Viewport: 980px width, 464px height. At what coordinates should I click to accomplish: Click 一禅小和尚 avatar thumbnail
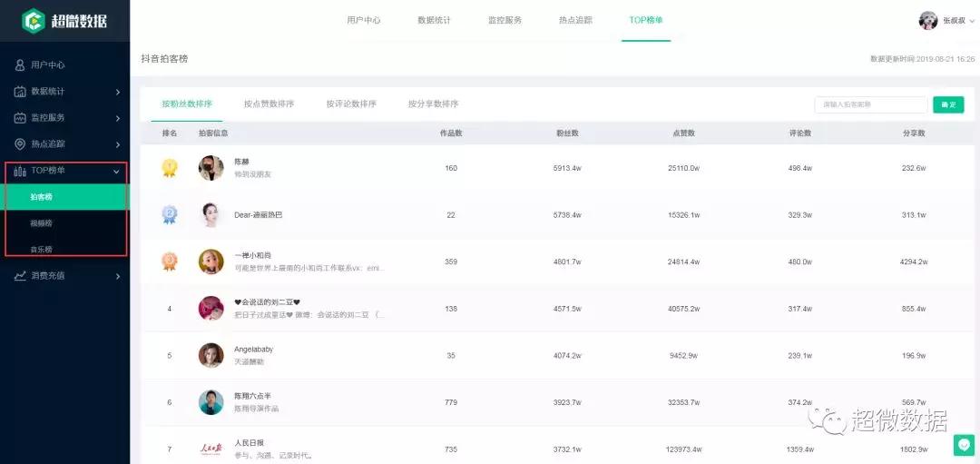[x=211, y=262]
